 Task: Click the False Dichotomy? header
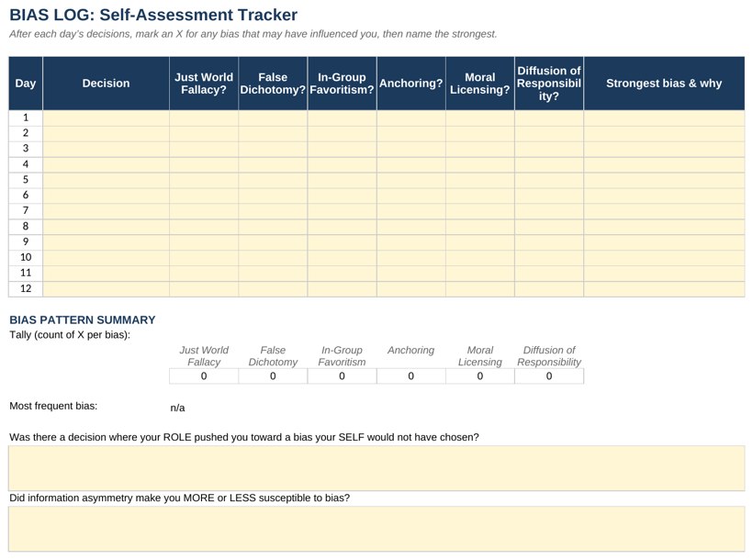(x=273, y=84)
